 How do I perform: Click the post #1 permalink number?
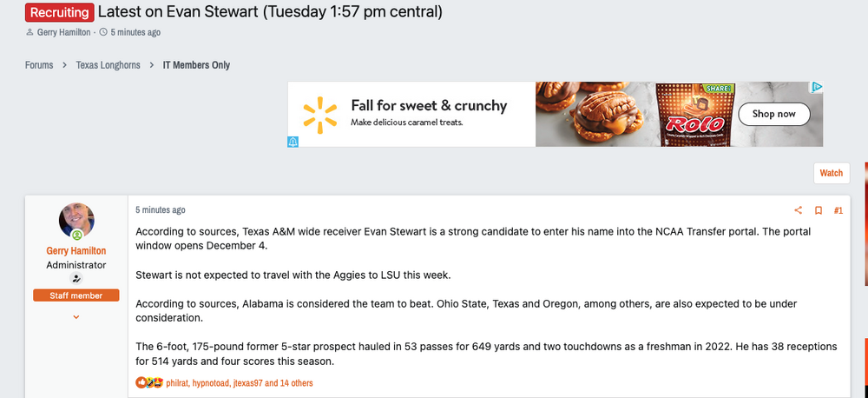pyautogui.click(x=838, y=210)
